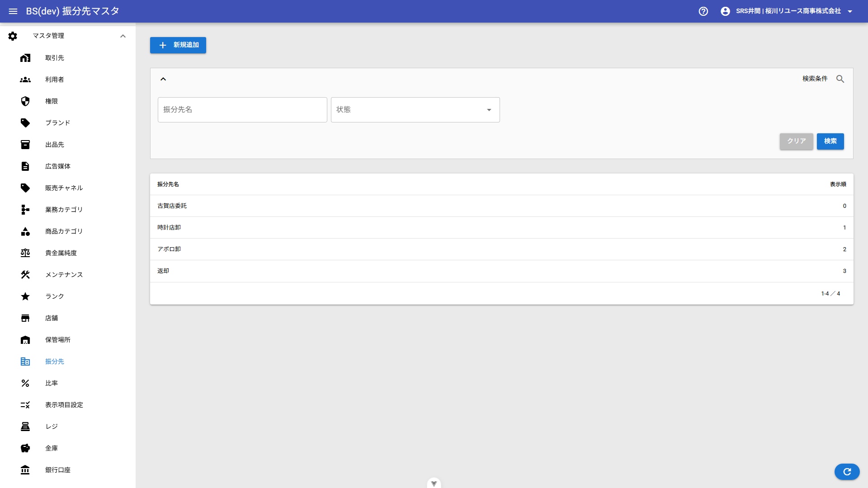Select the 古賀店委託 table row

(502, 206)
